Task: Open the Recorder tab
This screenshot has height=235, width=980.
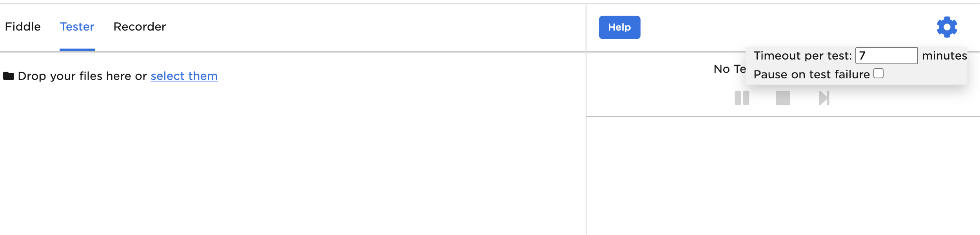Action: point(140,27)
